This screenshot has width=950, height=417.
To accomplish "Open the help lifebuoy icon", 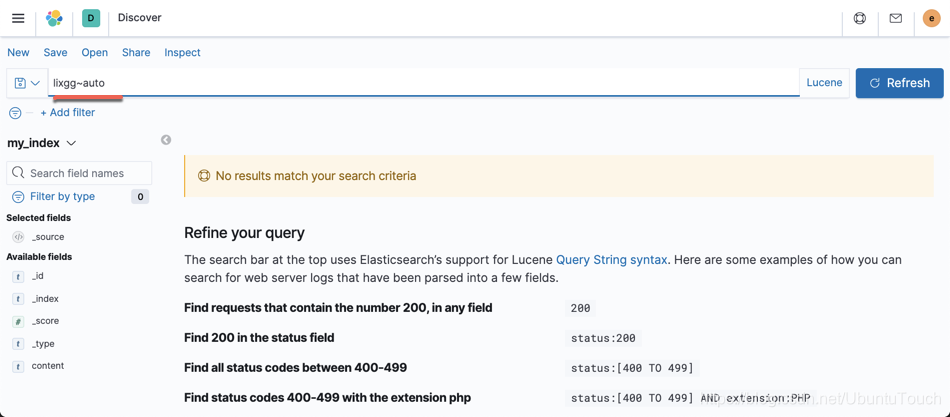I will click(x=860, y=18).
